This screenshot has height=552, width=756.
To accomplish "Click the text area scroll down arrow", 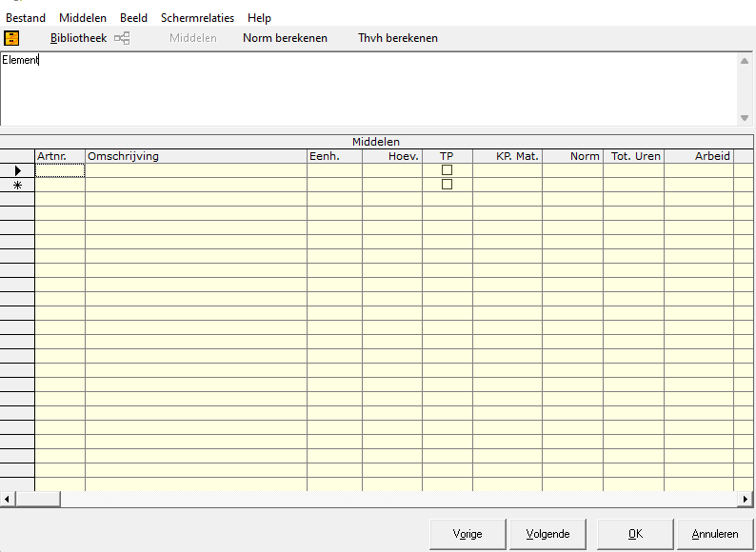I will (x=745, y=118).
